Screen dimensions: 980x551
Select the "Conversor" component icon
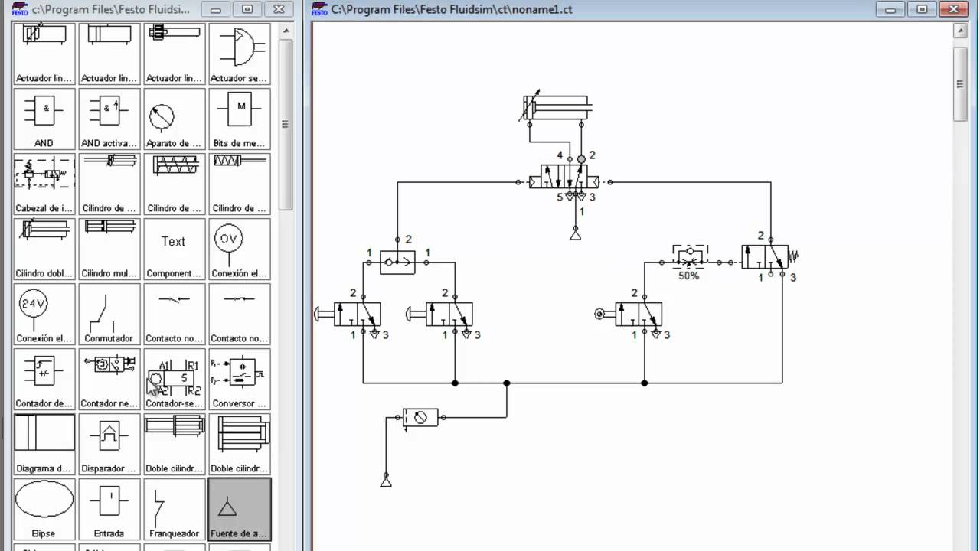click(239, 379)
